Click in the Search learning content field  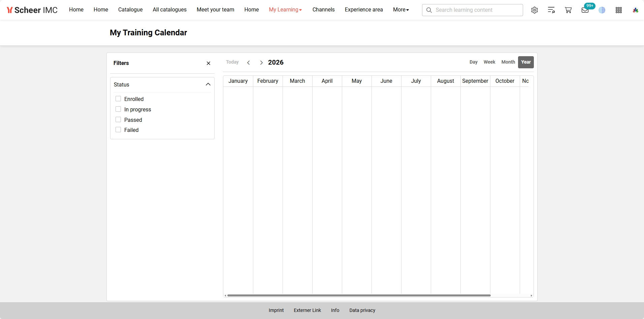(473, 10)
